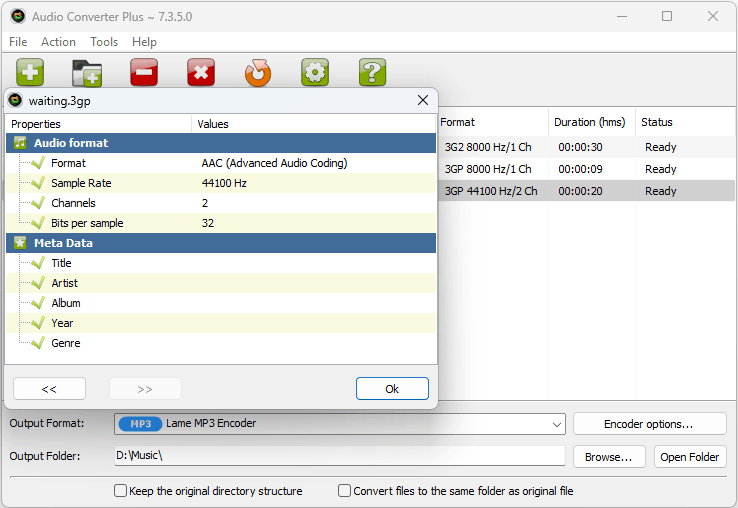
Task: Click the 00:00:30 duration cell
Action: click(580, 147)
